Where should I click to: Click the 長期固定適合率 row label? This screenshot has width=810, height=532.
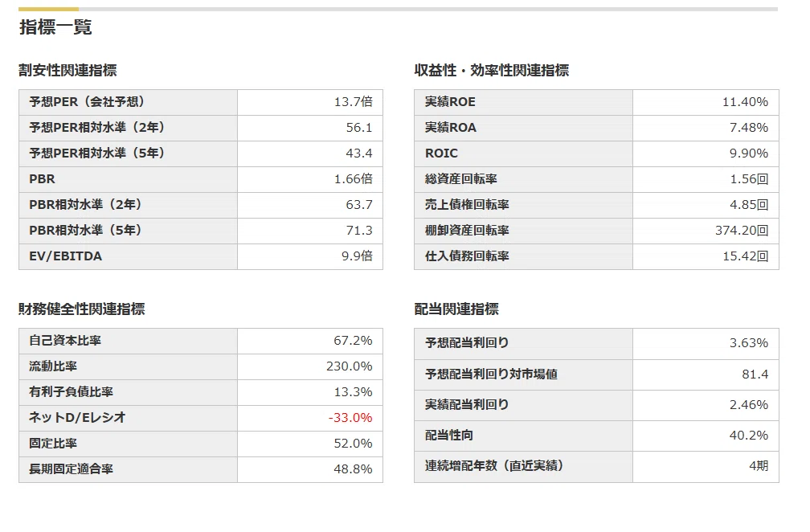point(71,469)
